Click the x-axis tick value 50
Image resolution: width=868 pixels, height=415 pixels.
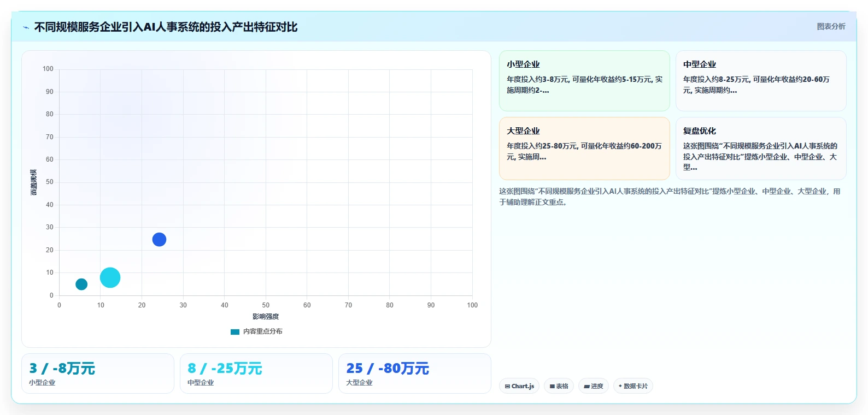266,305
